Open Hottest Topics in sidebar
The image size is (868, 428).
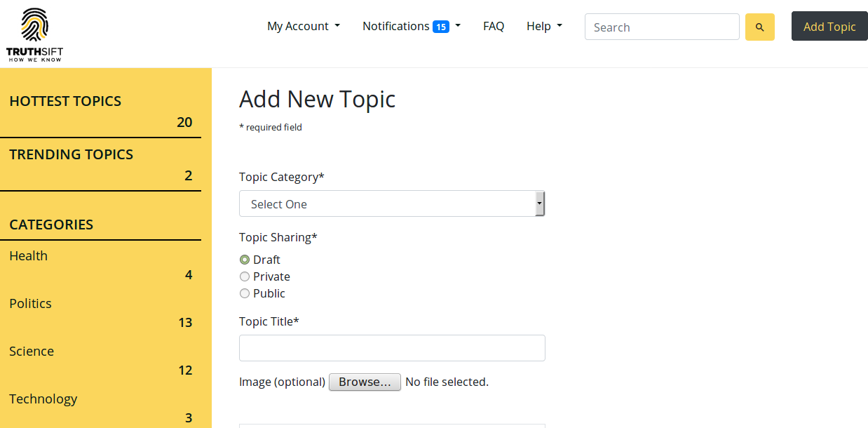click(65, 101)
